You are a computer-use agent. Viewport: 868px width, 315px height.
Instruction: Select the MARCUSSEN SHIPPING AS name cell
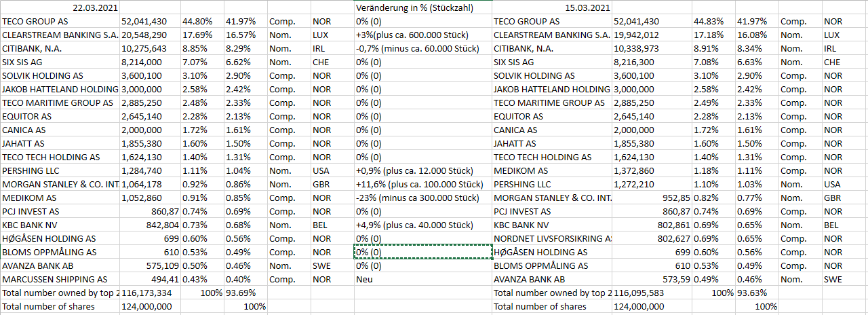(x=60, y=279)
